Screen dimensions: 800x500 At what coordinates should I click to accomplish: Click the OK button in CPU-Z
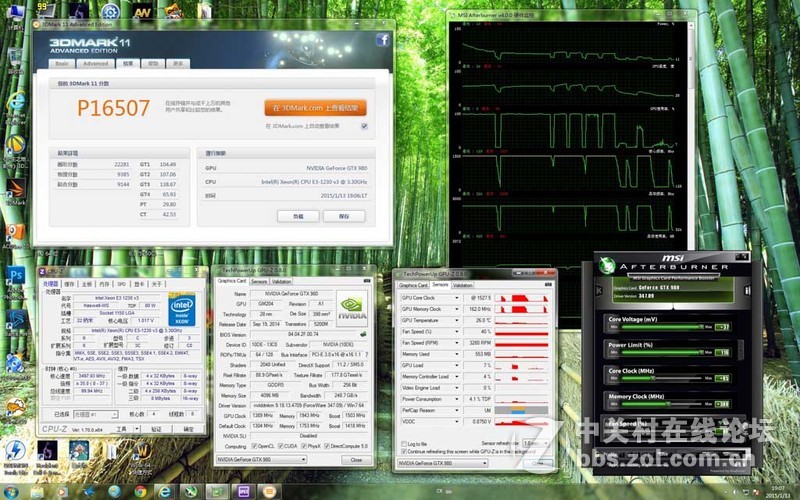[x=188, y=429]
